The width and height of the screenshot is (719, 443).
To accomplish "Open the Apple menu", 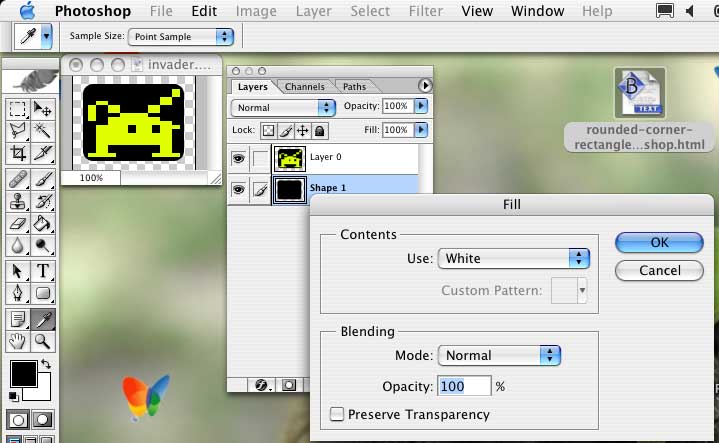I will (28, 10).
